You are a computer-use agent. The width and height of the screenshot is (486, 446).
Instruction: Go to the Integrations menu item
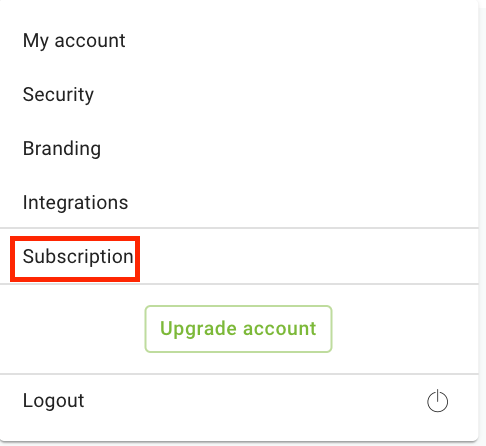tap(239, 202)
